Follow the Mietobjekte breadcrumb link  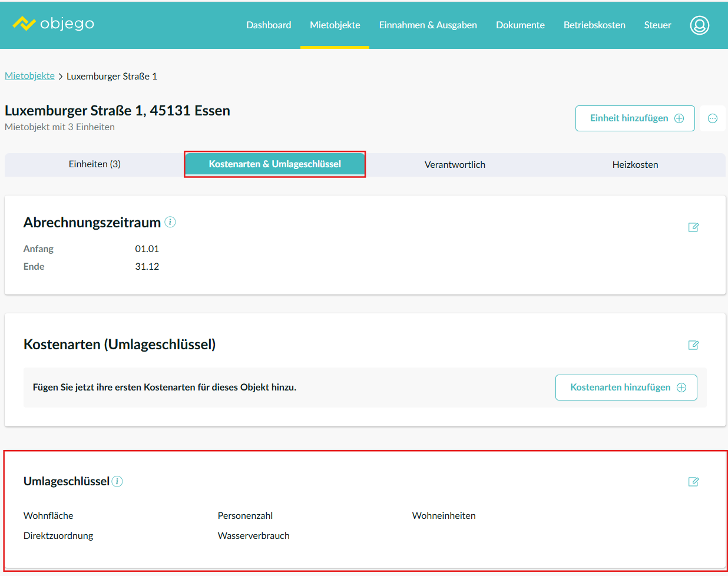pos(29,76)
